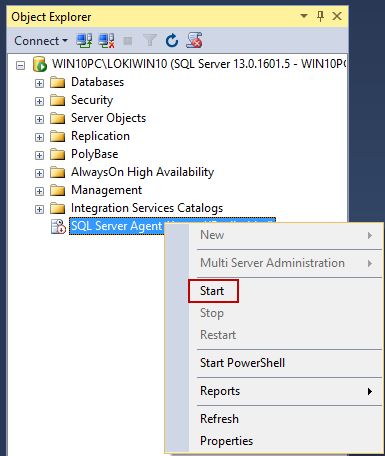This screenshot has height=456, width=385.
Task: Click the server instance icon
Action: [40, 64]
